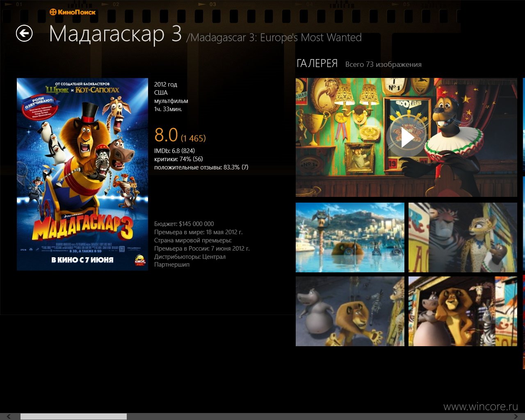Open the ГАЛЕРЕЯ section header
525x420 pixels.
pos(317,64)
